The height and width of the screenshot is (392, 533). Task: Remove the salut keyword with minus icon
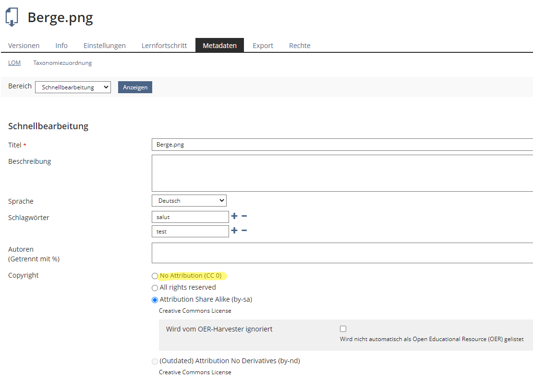pos(244,216)
